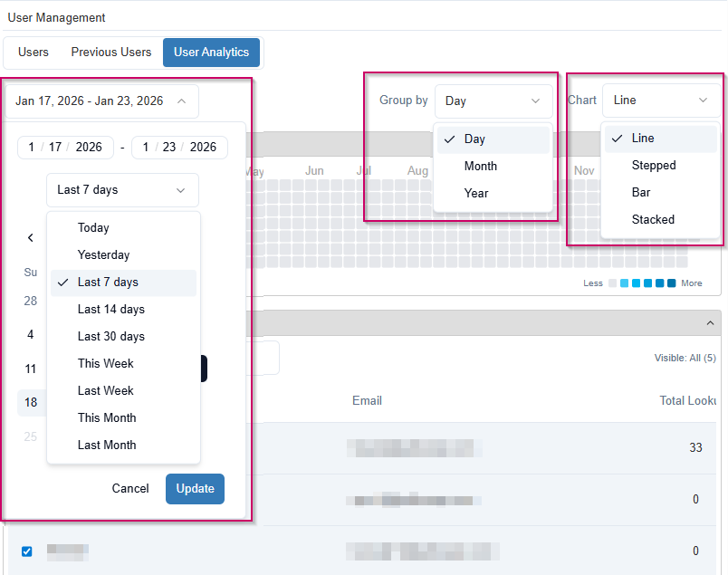Image resolution: width=728 pixels, height=575 pixels.
Task: Open the Previous Users tab
Action: (x=110, y=53)
